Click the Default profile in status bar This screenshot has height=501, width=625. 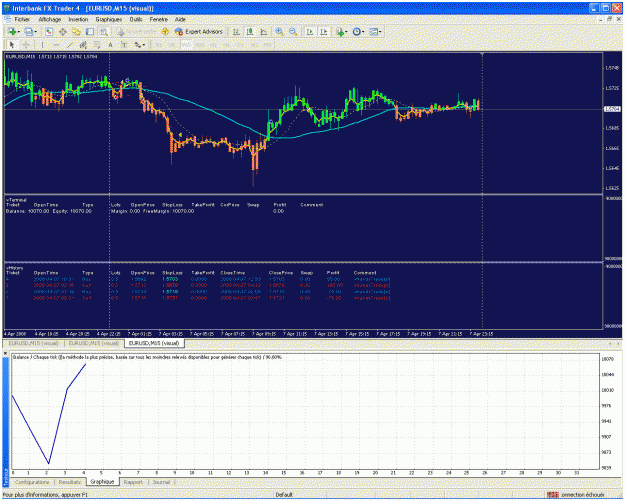pos(284,495)
